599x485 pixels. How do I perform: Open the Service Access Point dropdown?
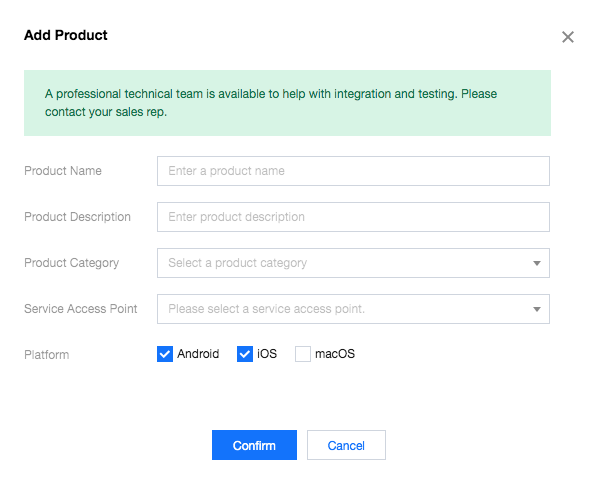(353, 309)
